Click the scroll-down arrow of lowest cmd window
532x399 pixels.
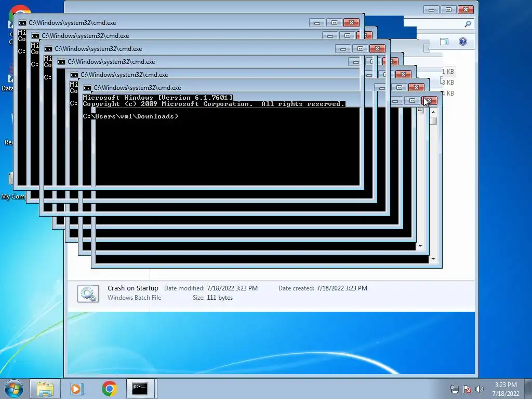[433, 259]
